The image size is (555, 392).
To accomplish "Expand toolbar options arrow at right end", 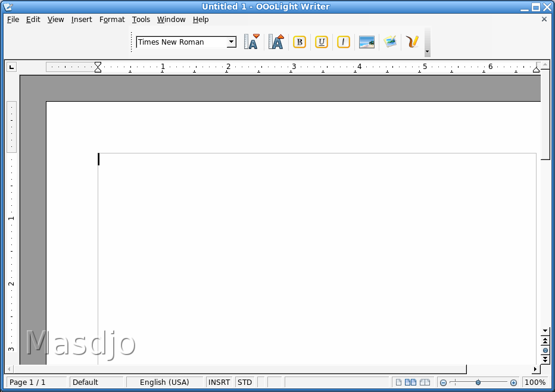I will coord(427,52).
